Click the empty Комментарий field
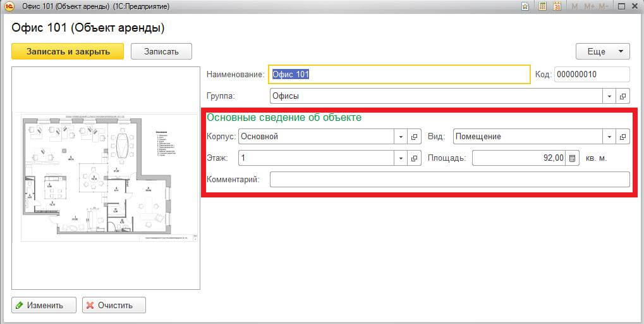644x324 pixels. coord(449,179)
